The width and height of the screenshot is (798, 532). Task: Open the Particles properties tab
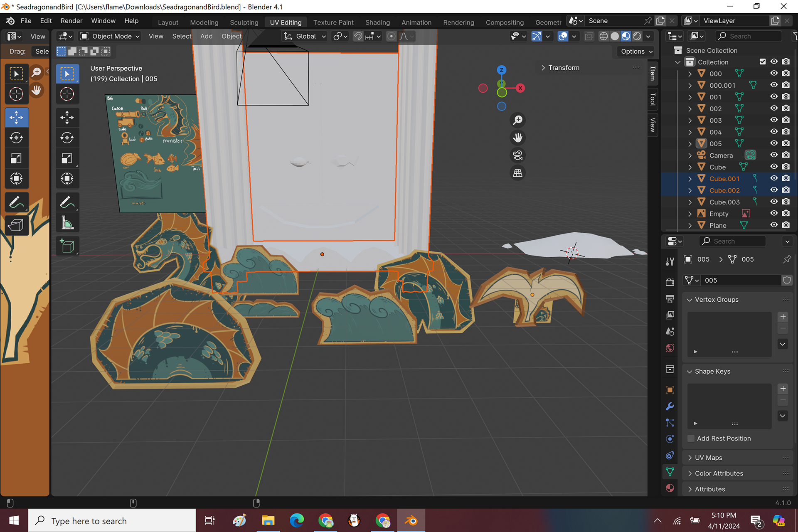(670, 423)
